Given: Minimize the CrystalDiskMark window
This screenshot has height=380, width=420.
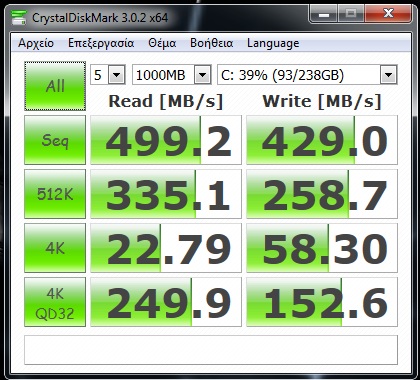Looking at the screenshot, I should pos(324,14).
